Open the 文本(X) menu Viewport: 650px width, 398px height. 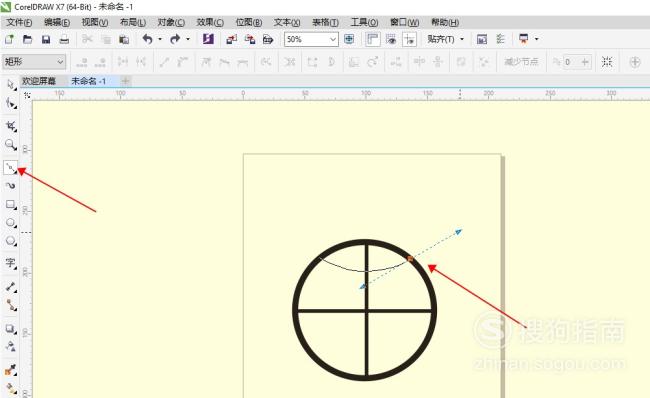coord(287,22)
